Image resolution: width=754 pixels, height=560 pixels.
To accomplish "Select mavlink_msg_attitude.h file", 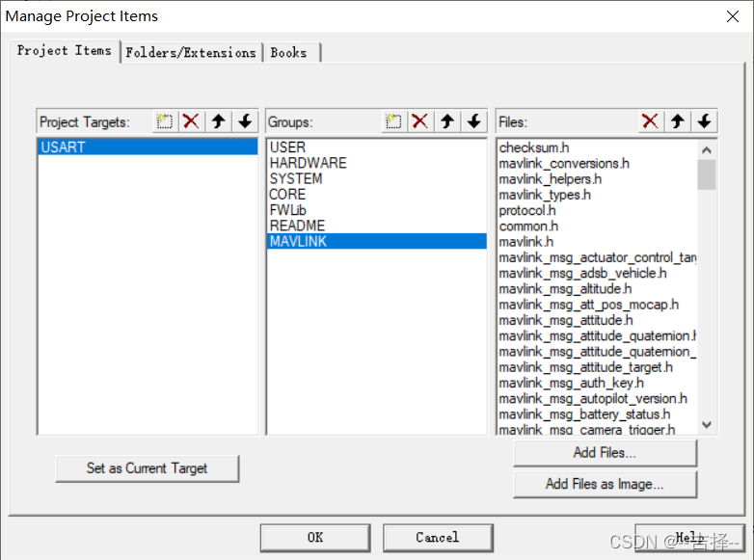I will 597,320.
